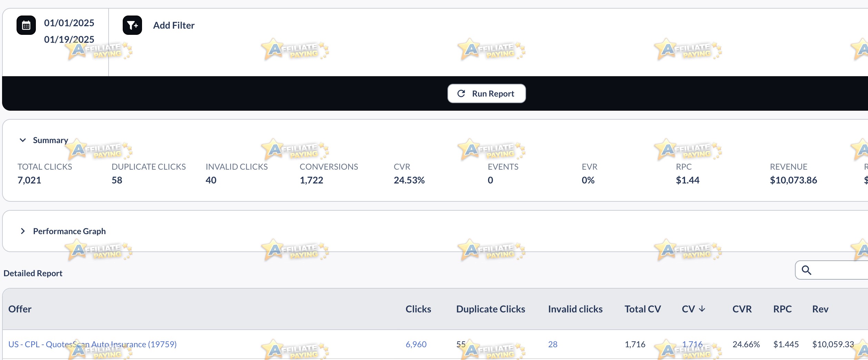Select the end date 01/19/2025
Screen dimensions: 868x360
click(x=69, y=39)
